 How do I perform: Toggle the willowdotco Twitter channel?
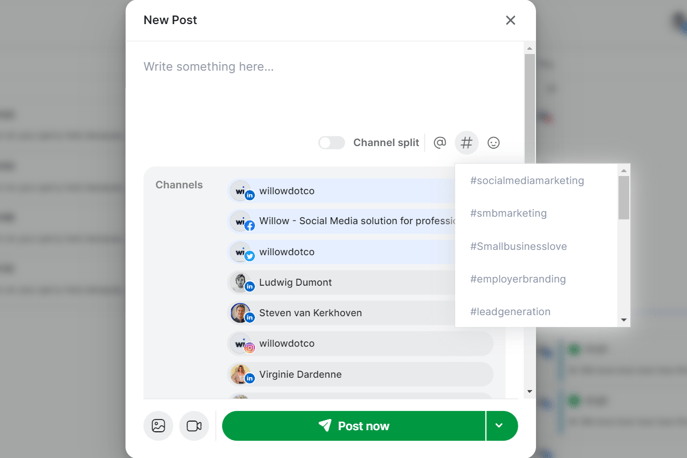[x=342, y=252]
